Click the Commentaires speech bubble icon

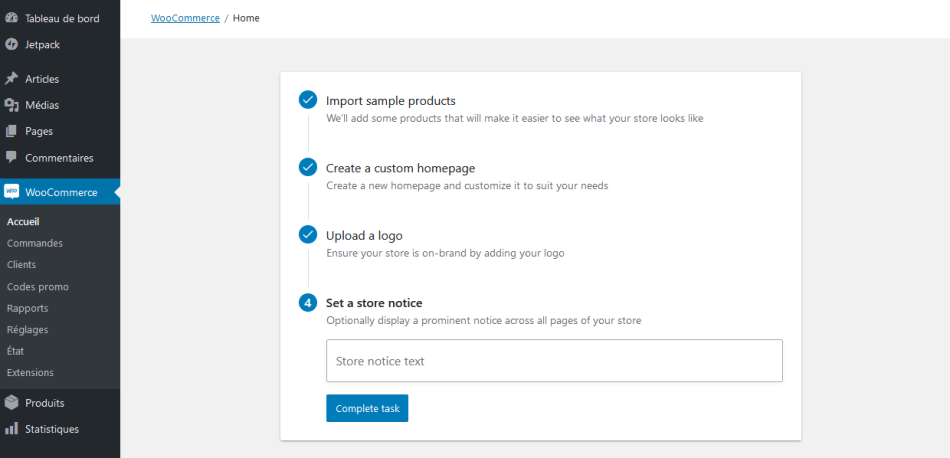pos(11,158)
